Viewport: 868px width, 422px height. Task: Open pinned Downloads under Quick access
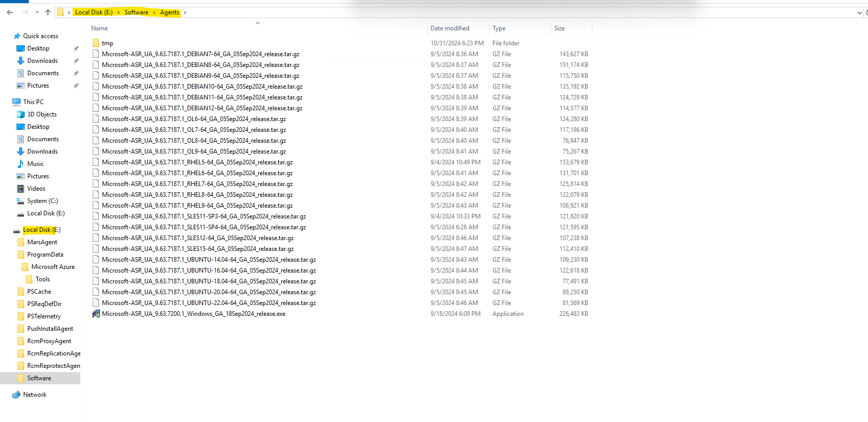[x=42, y=61]
